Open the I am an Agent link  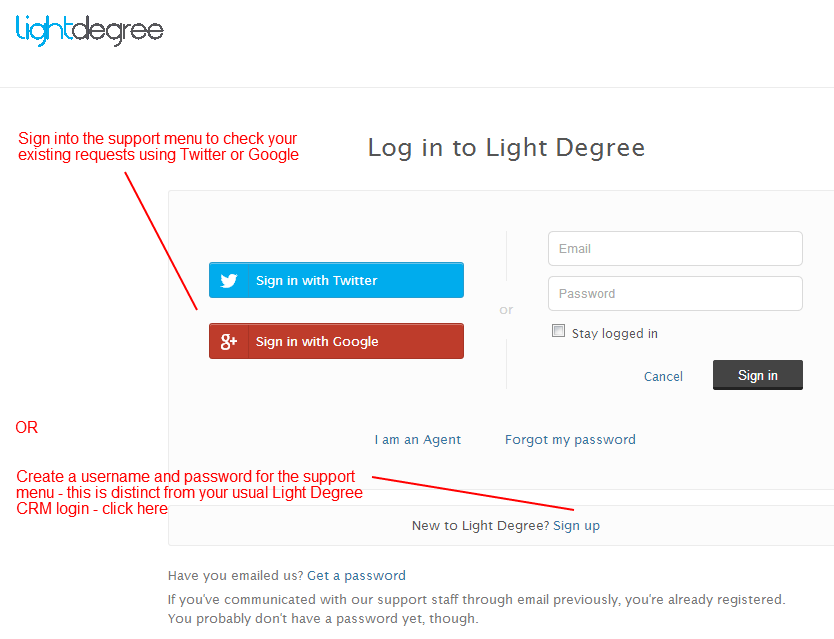coord(418,440)
